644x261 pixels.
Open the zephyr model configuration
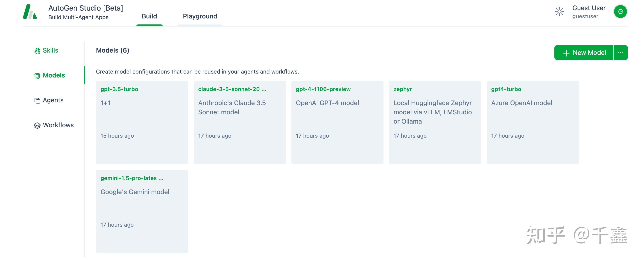pyautogui.click(x=435, y=122)
